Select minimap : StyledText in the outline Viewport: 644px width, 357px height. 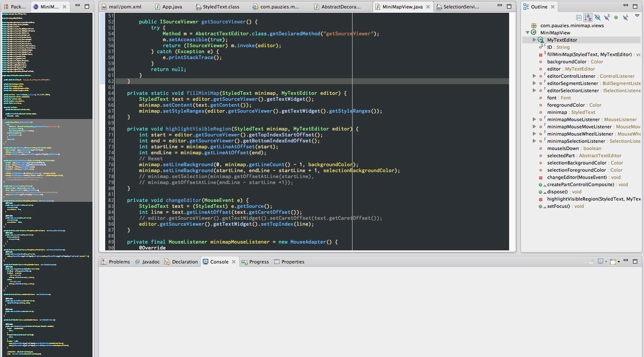[x=571, y=112]
